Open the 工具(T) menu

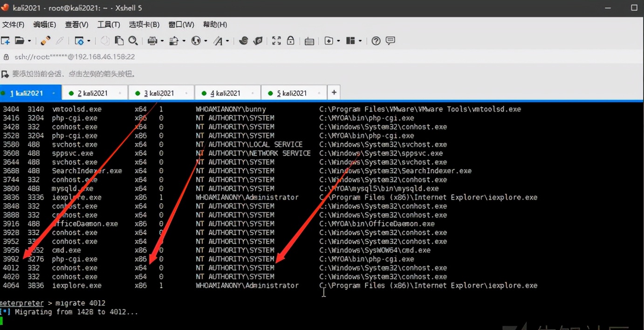click(109, 24)
